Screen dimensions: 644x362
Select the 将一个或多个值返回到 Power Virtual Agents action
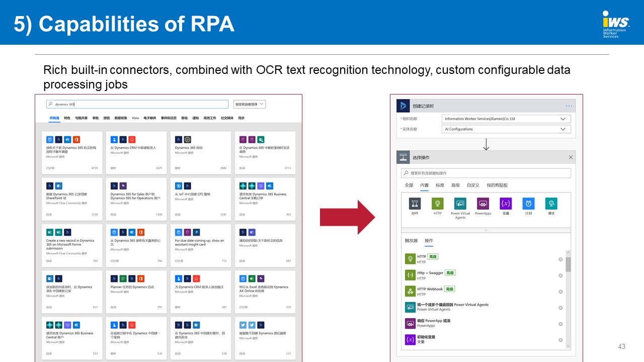click(483, 307)
